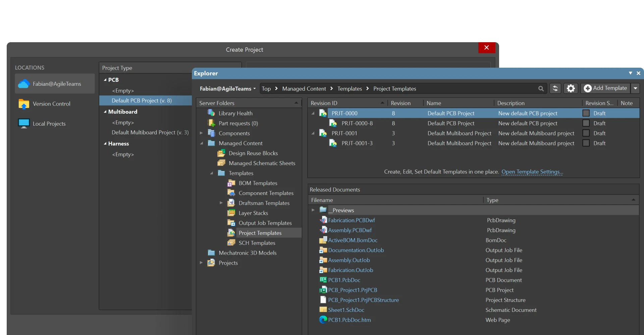This screenshot has width=644, height=335.
Task: Collapse the PRJT-0001 revision row
Action: (313, 133)
